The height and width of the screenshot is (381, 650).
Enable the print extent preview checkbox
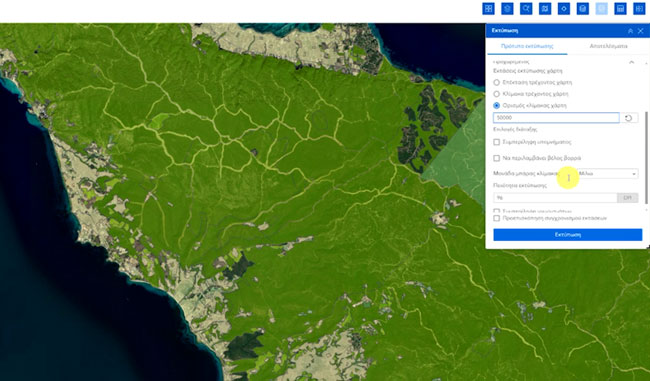496,218
